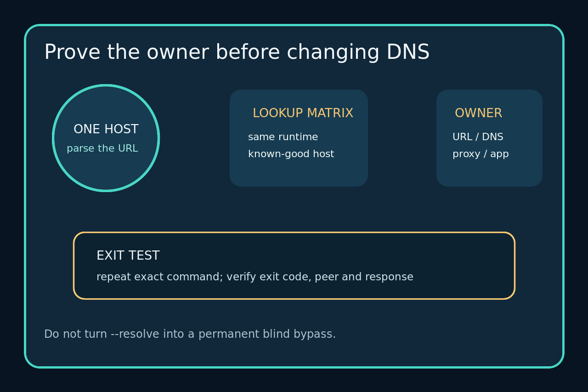Click the title "Prove the owner before changing DNS"

tap(237, 52)
